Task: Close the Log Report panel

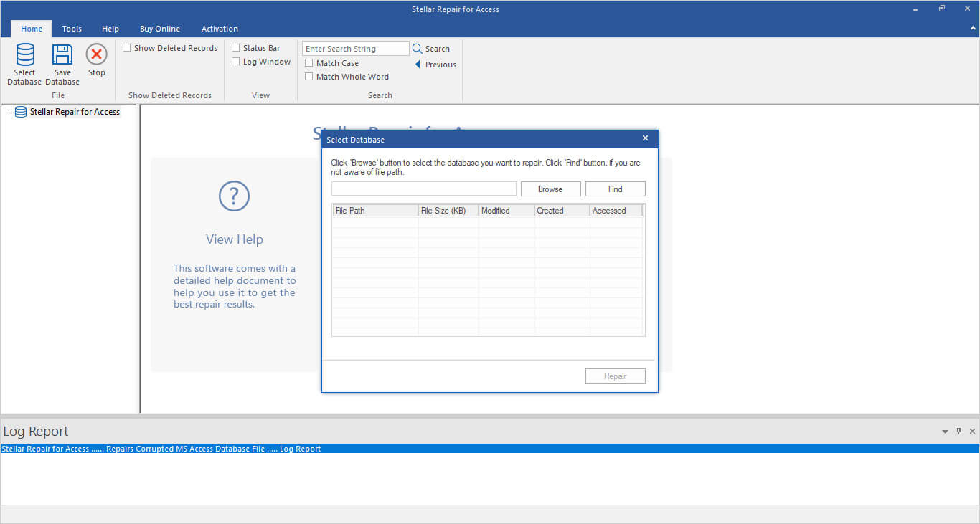Action: [x=972, y=432]
